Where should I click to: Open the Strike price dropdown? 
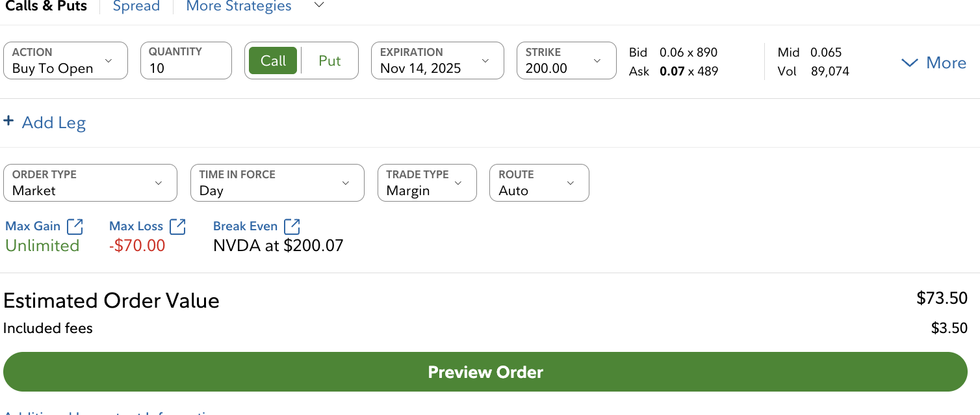[x=566, y=60]
